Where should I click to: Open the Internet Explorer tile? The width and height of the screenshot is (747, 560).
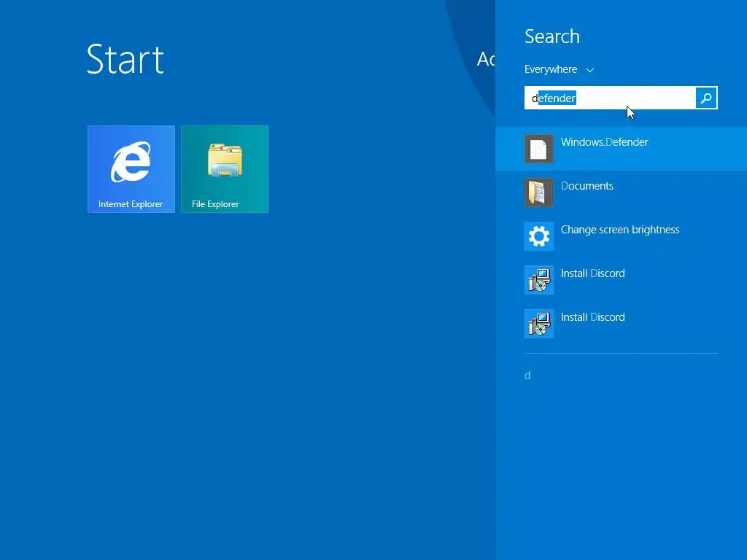point(131,169)
